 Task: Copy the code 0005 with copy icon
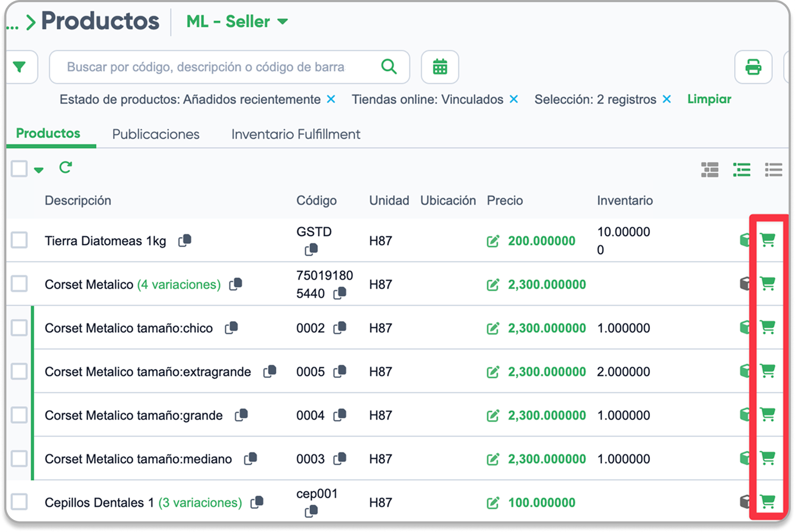[x=339, y=371]
